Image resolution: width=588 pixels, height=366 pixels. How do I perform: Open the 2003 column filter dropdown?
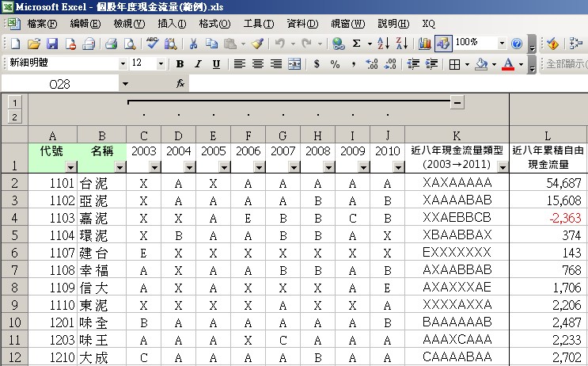pos(155,166)
